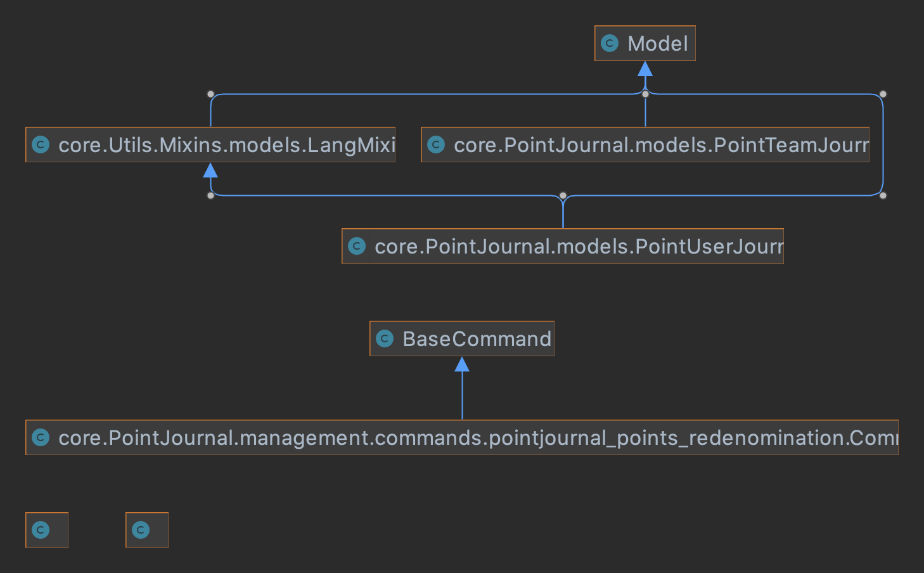This screenshot has height=573, width=924.
Task: Select the core.PointJournal.models.PointTeamJournal node
Action: pos(645,145)
